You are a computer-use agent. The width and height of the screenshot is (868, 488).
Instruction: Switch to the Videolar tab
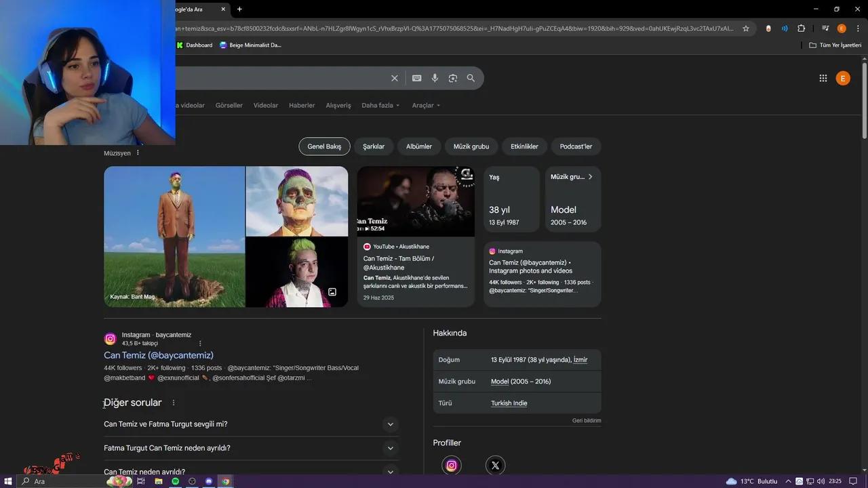(266, 105)
